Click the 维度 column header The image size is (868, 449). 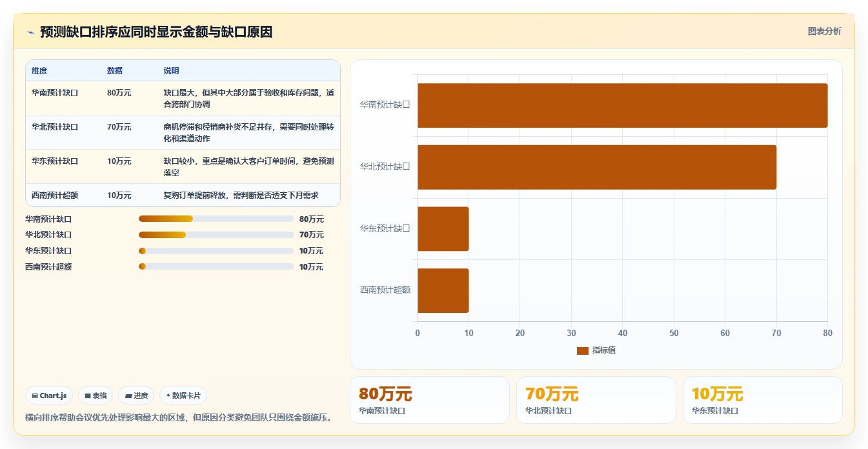(x=39, y=71)
